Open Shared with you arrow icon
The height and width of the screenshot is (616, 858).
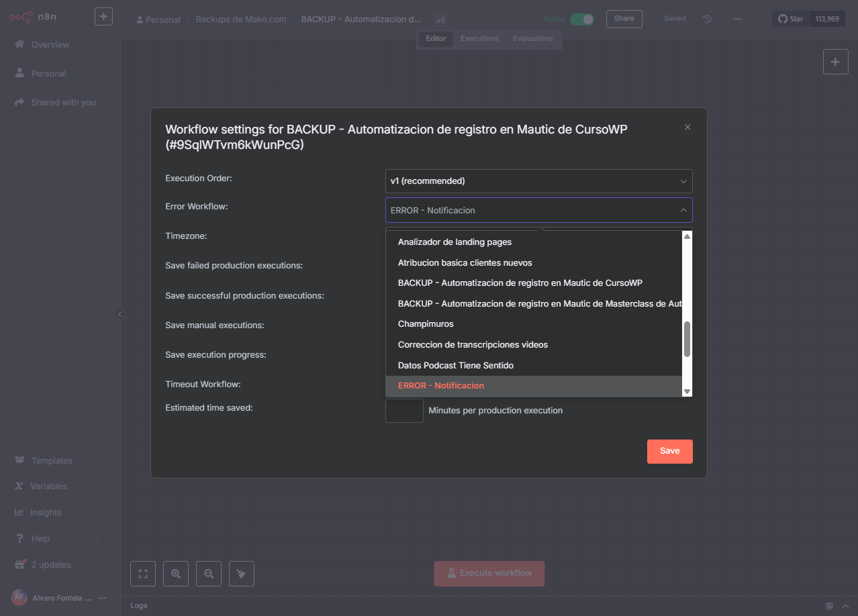[x=19, y=102]
